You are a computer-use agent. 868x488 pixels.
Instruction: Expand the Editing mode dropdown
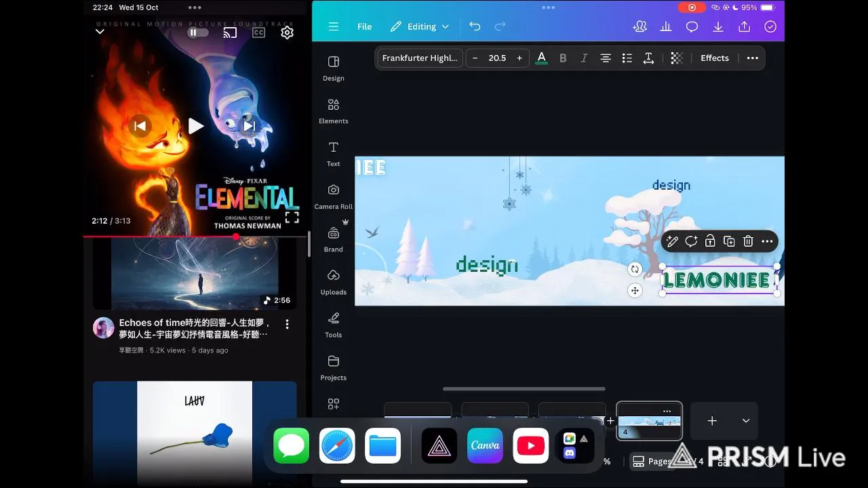[x=420, y=26]
